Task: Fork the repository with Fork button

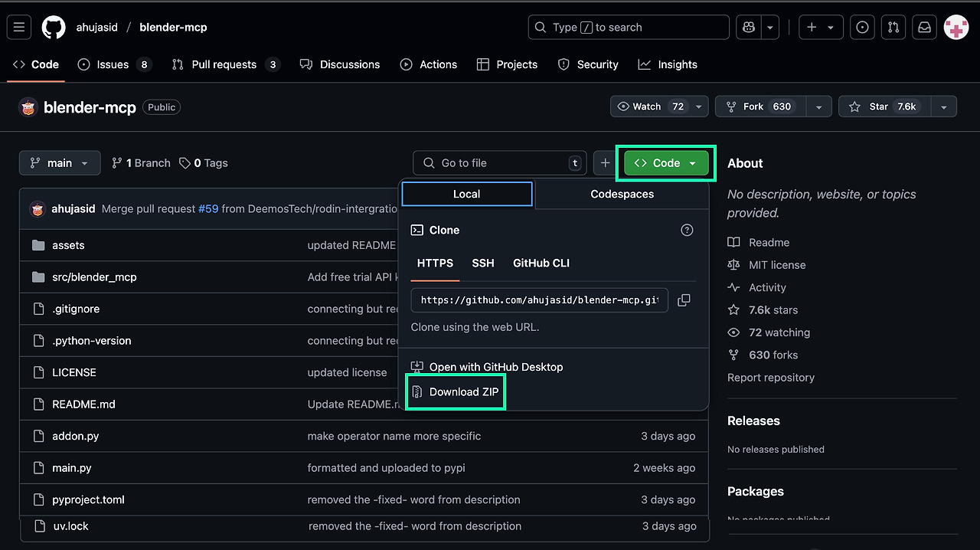Action: click(x=761, y=106)
